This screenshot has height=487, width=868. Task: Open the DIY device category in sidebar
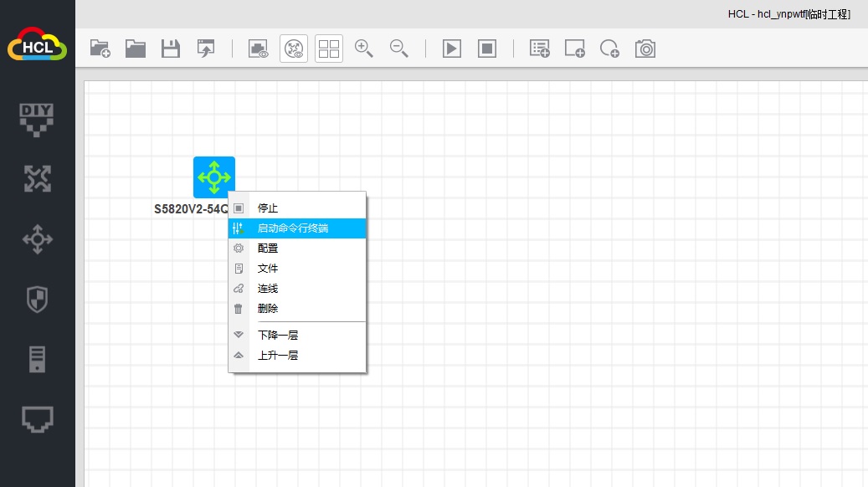point(37,118)
